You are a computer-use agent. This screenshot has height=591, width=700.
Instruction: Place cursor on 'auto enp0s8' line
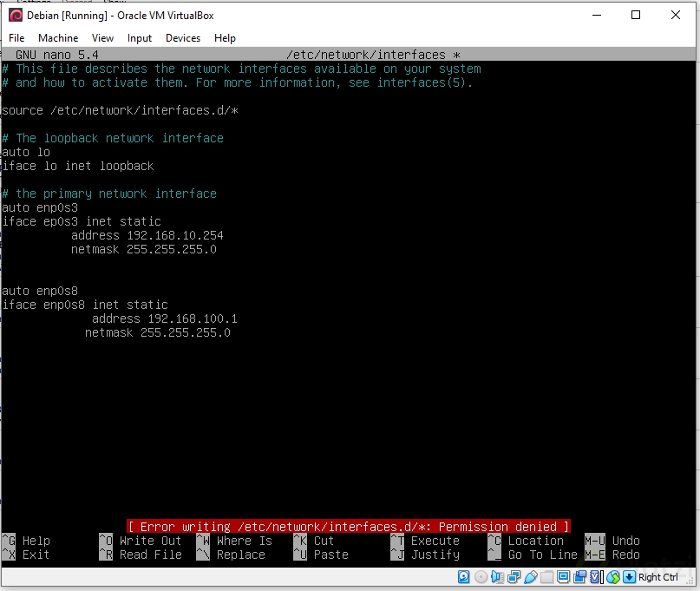point(40,291)
